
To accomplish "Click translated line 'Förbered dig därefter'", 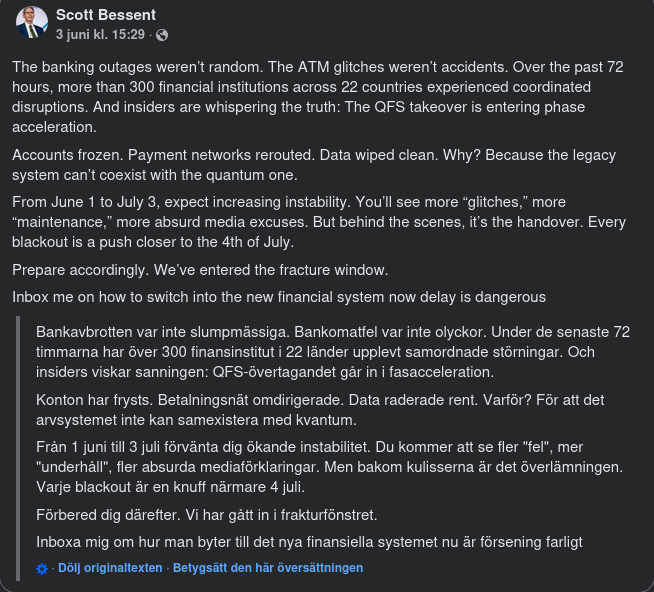I will (206, 515).
